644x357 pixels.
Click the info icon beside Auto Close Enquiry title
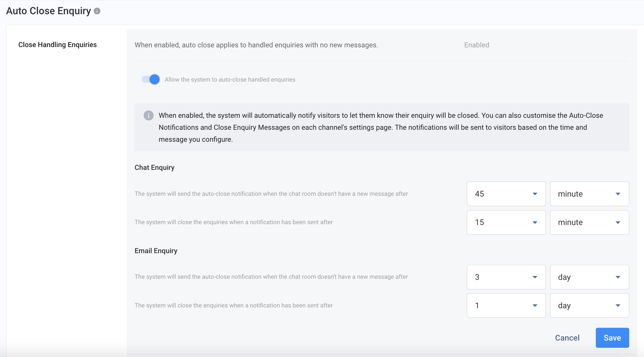pyautogui.click(x=97, y=11)
